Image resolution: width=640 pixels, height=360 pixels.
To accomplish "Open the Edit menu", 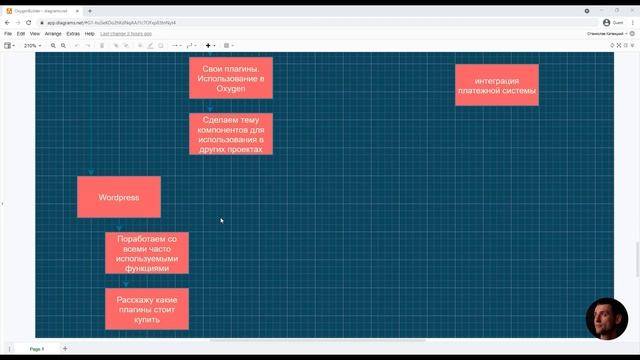I will (x=21, y=34).
